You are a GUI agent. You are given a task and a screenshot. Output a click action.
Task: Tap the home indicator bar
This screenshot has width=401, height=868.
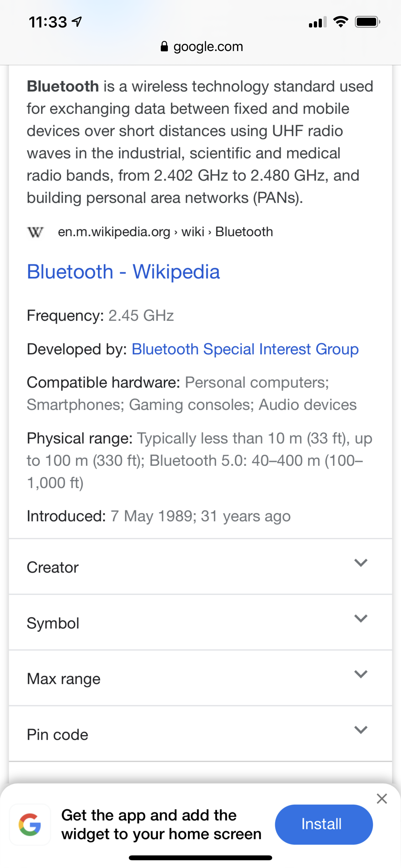[200, 858]
